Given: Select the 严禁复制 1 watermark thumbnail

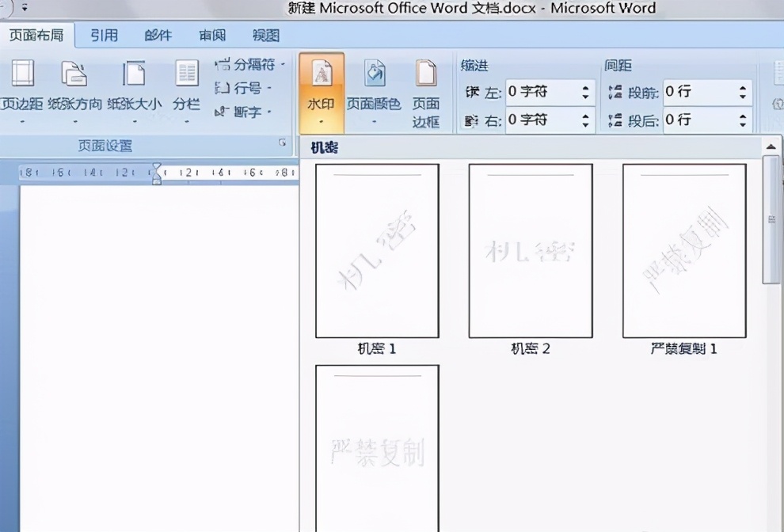Looking at the screenshot, I should [x=684, y=251].
